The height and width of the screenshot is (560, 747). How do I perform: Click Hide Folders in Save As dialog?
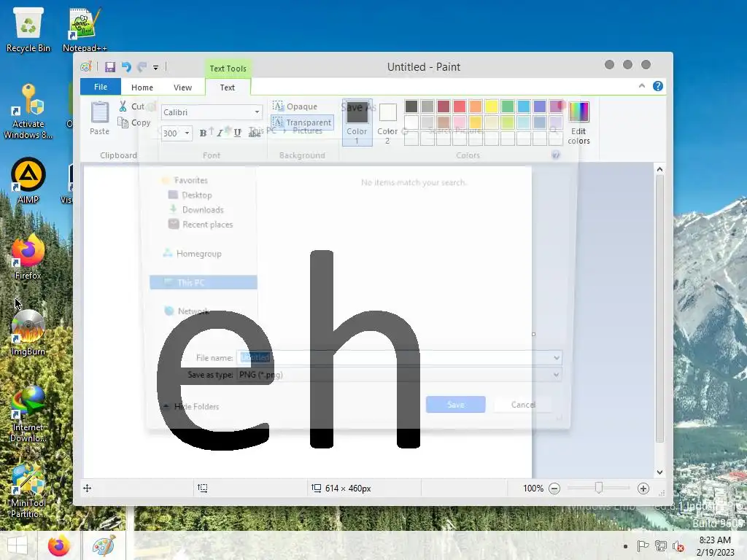pos(191,407)
